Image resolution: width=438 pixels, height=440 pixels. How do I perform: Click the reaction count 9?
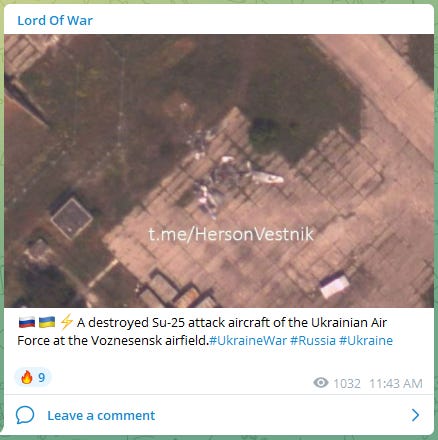point(41,378)
